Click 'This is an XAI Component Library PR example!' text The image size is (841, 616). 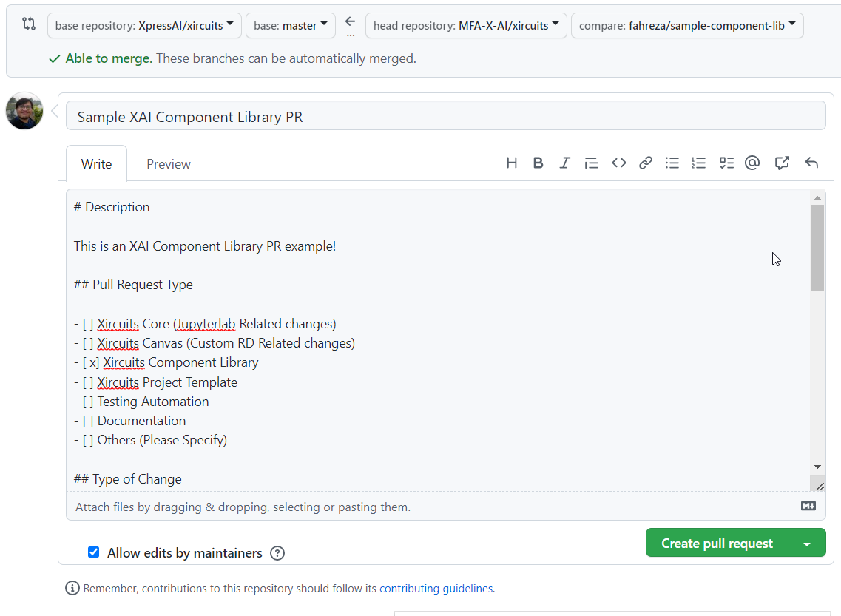204,246
